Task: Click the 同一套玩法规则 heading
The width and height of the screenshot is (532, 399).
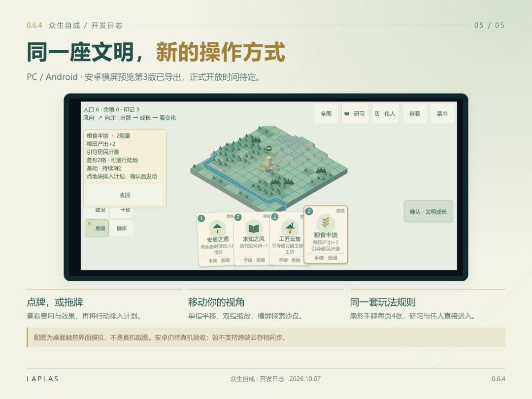Action: point(383,302)
